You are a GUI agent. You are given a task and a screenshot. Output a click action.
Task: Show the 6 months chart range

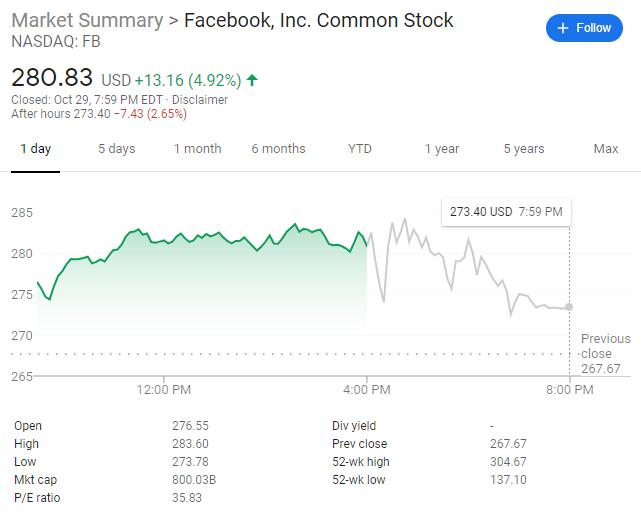[278, 149]
